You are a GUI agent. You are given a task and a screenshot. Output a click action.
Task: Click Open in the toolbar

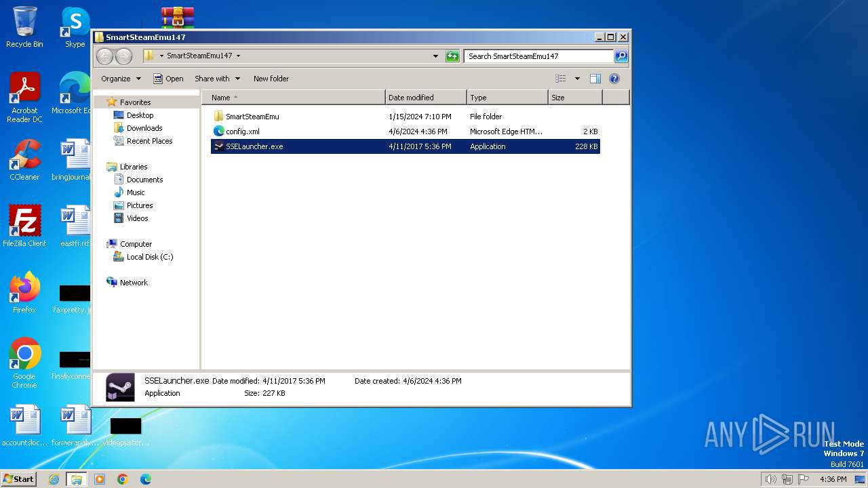168,79
